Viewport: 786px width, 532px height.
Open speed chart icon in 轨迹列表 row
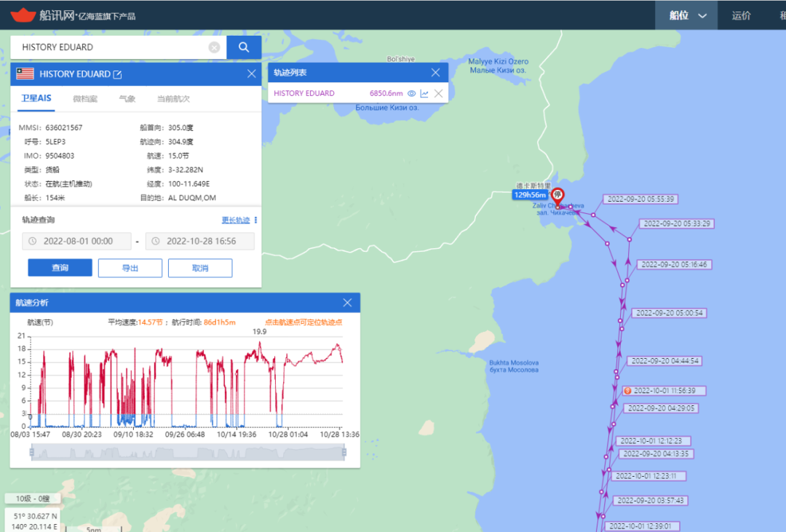pos(424,93)
